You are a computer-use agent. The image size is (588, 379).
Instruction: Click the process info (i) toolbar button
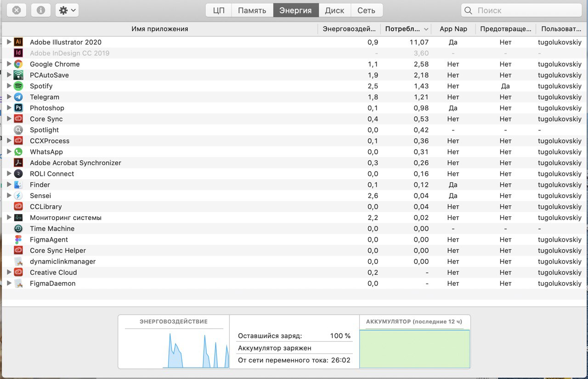point(41,10)
